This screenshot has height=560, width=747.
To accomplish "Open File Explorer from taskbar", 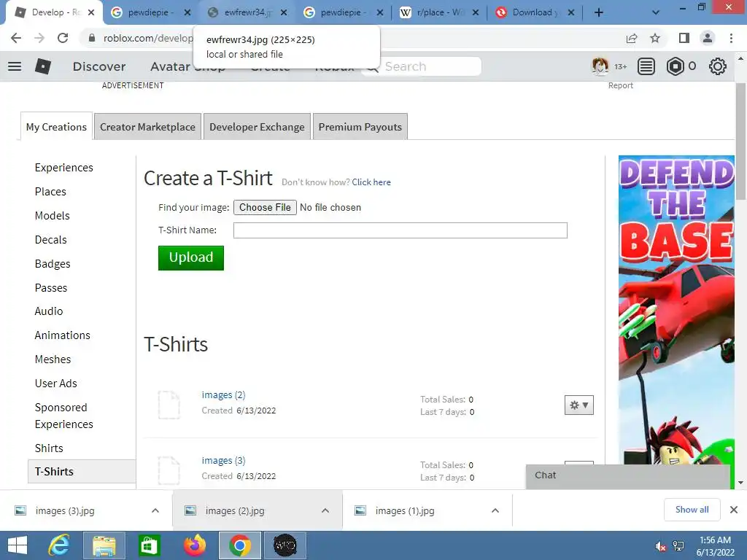I will coord(104,545).
